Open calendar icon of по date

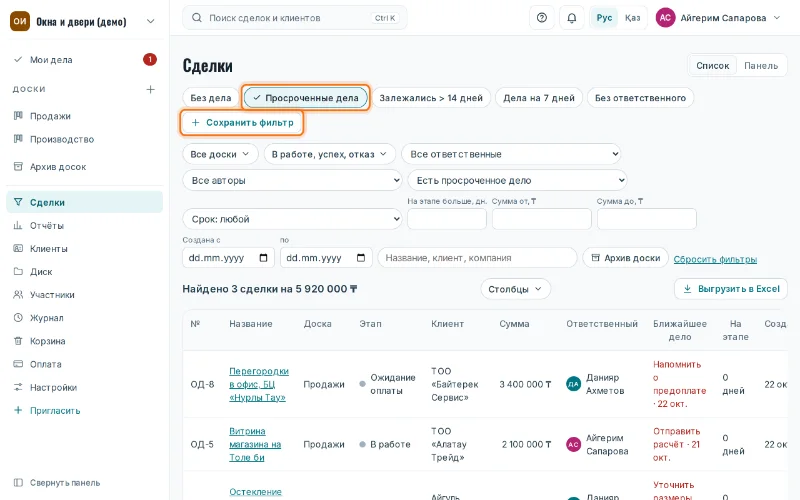(x=361, y=258)
